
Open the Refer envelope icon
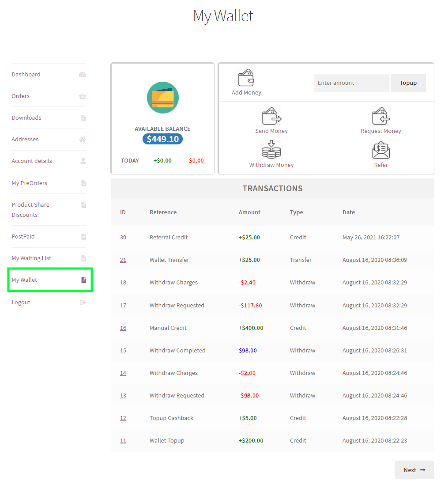(380, 149)
